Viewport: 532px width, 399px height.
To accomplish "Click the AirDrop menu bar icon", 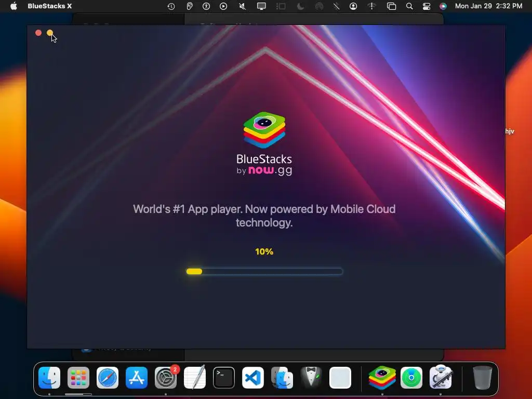I will [x=319, y=6].
